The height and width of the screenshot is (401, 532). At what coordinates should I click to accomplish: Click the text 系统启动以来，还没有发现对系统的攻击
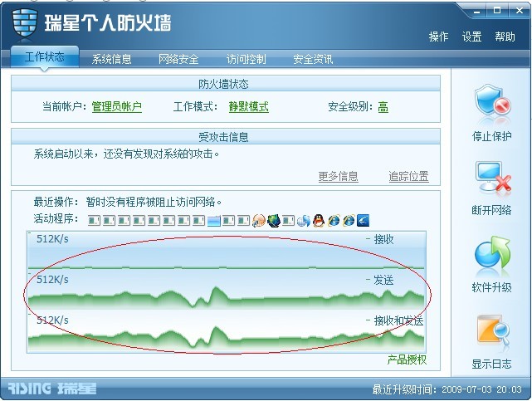coord(126,154)
